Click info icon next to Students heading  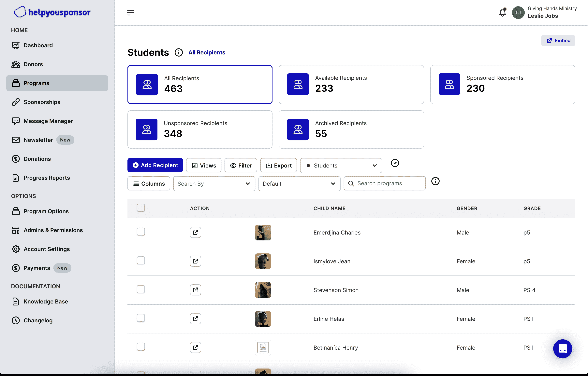(x=179, y=52)
